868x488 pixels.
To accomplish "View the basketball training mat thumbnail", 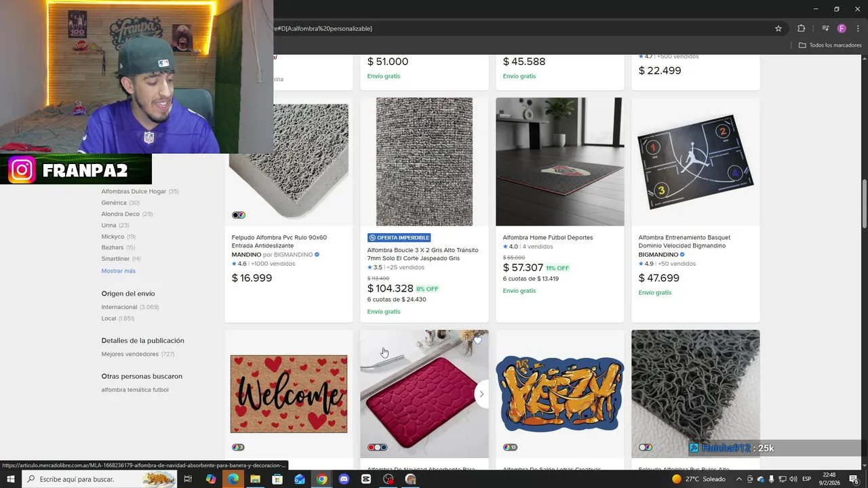I will 696,162.
